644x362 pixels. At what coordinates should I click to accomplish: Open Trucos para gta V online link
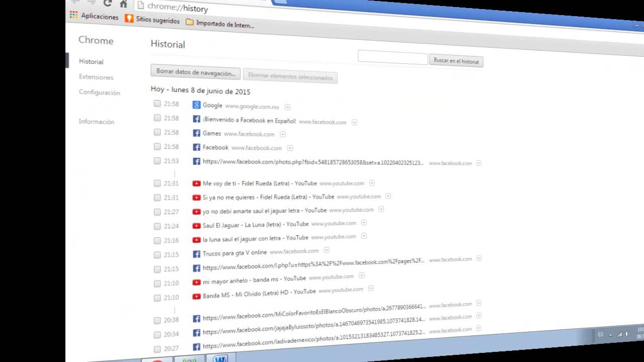click(x=235, y=253)
